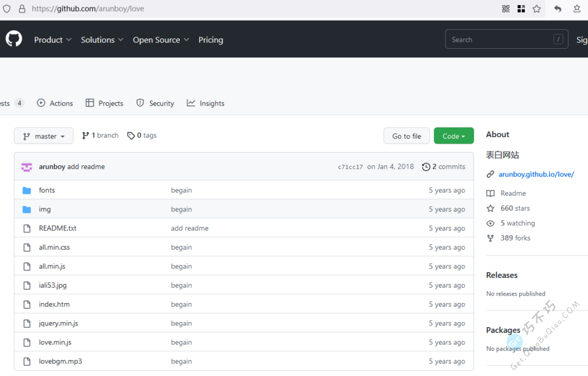
Task: Switch to the Actions tab
Action: tap(55, 103)
